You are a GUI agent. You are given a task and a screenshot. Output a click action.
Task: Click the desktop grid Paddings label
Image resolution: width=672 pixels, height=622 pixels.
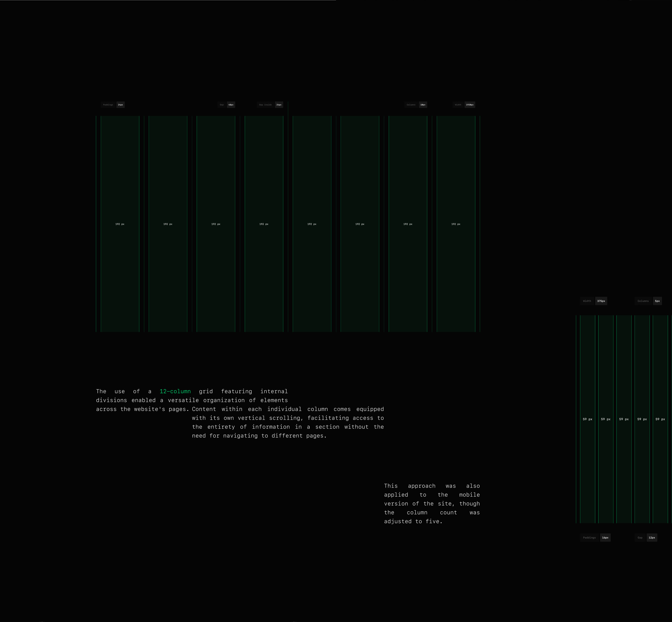108,105
